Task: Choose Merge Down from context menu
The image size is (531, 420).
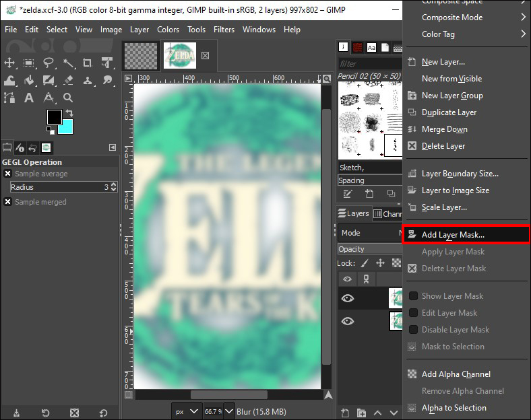Action: (445, 129)
